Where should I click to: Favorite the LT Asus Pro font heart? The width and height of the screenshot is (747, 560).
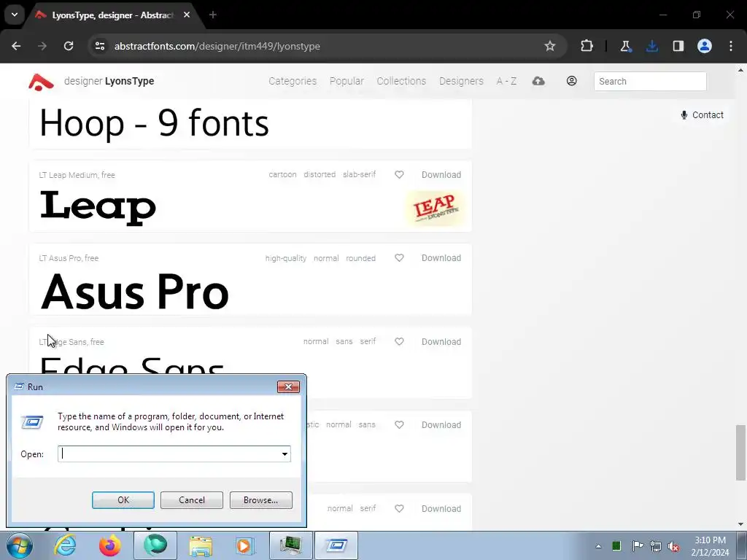[399, 257]
